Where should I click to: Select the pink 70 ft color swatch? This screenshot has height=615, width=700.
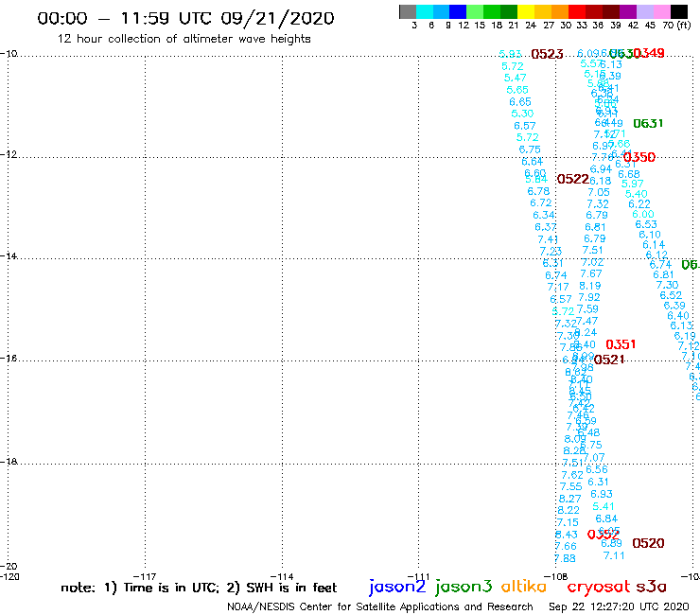661,11
